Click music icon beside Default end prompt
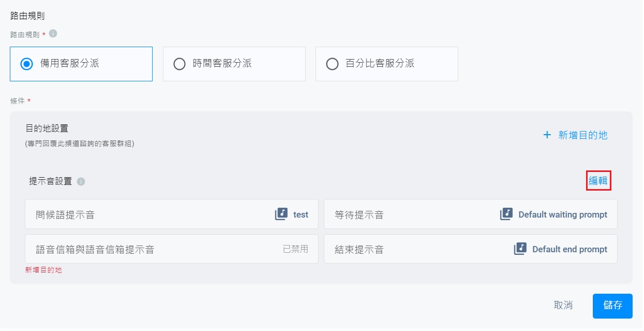The image size is (644, 331). click(x=520, y=249)
